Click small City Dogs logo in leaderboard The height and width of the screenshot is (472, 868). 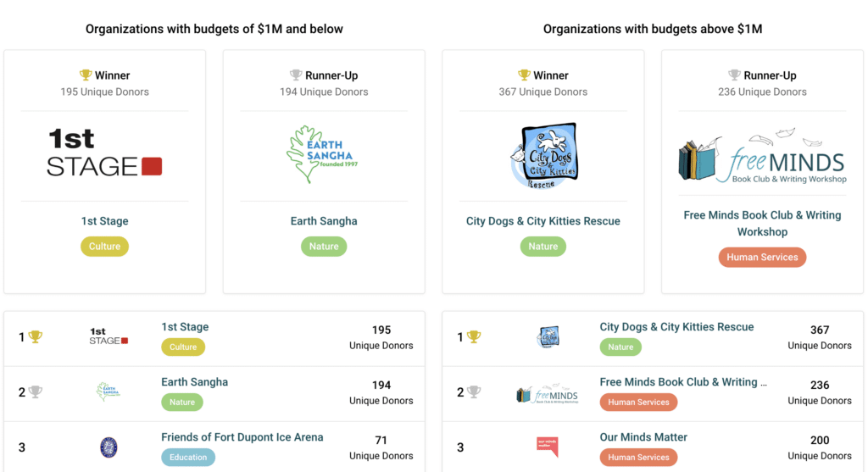coord(548,336)
